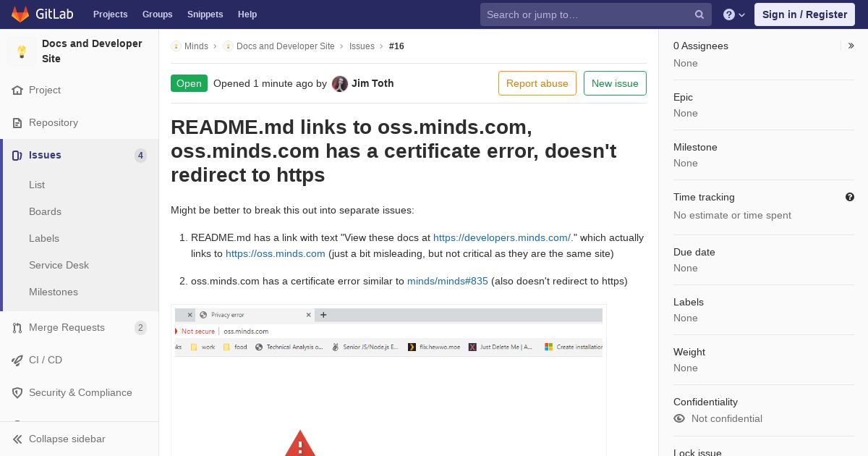Click the search magnifier icon
Image resolution: width=868 pixels, height=456 pixels.
point(699,14)
